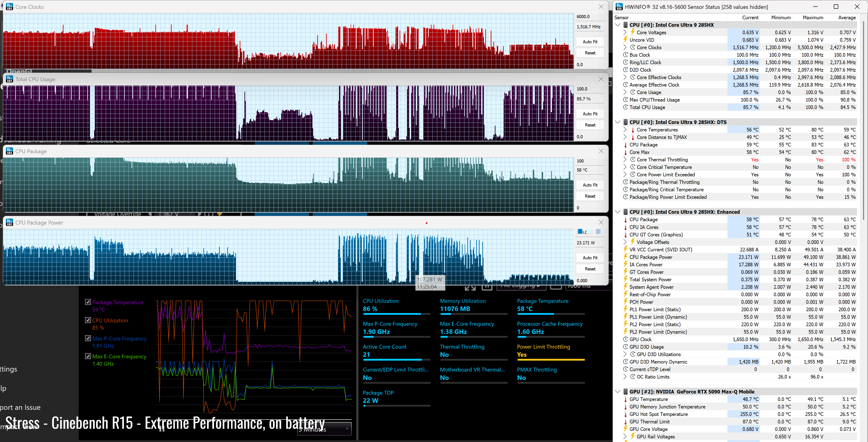Click the dark blue color swatch in CPU Package Power
The image size is (868, 442).
pyautogui.click(x=580, y=231)
